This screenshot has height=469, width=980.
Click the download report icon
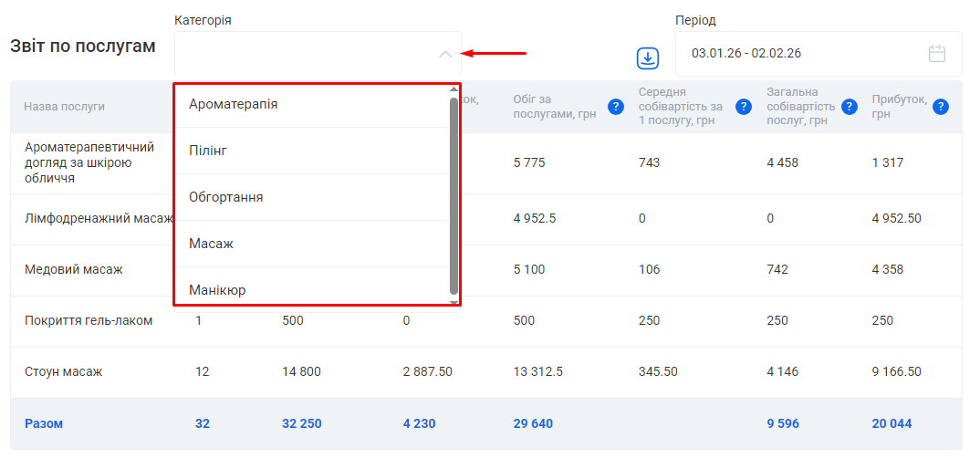coord(647,58)
